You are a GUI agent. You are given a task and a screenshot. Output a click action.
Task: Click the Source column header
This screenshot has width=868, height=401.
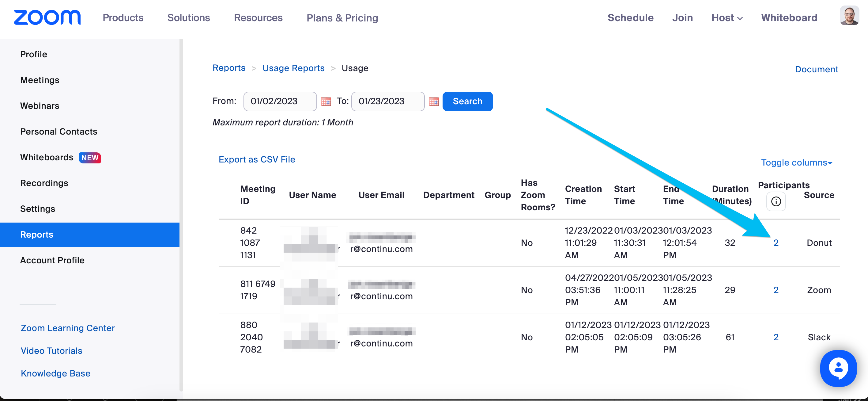(x=819, y=195)
